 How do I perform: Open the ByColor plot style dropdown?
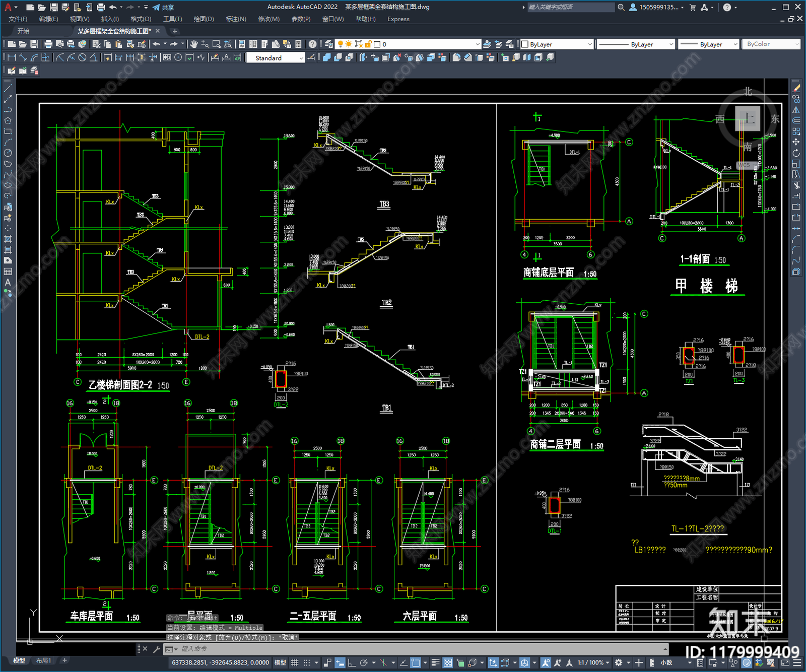pyautogui.click(x=772, y=44)
